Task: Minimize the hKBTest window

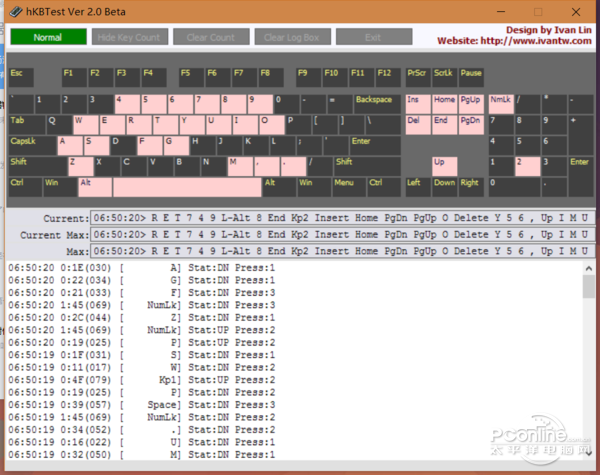Action: 501,12
